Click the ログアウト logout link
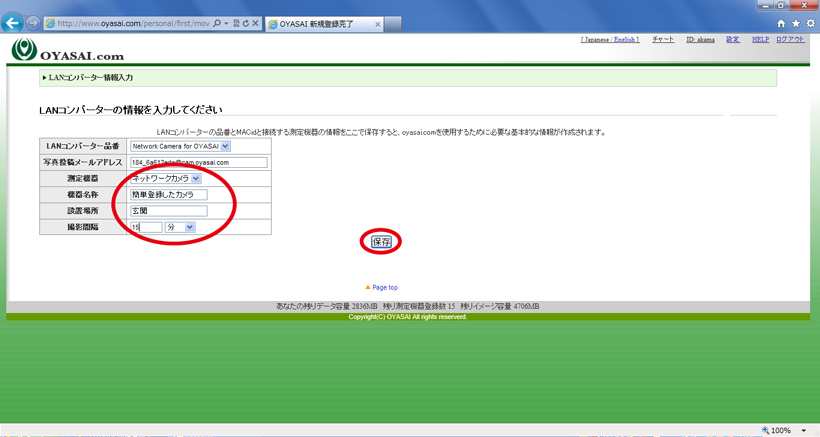 click(x=790, y=40)
